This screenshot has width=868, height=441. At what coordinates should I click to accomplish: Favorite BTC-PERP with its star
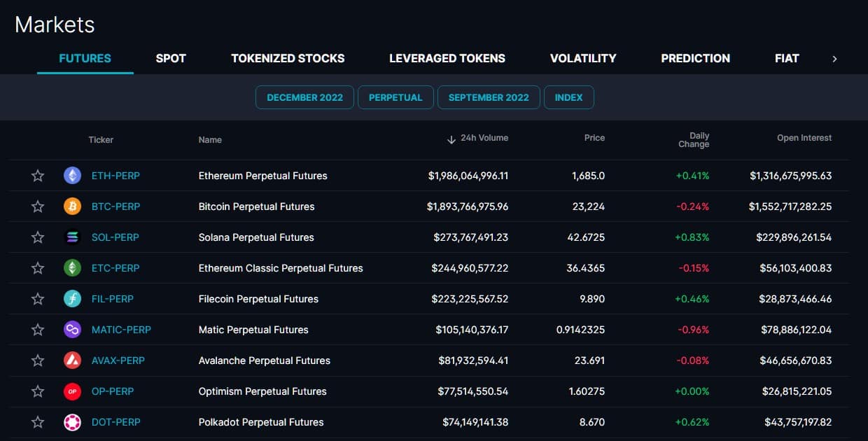38,206
